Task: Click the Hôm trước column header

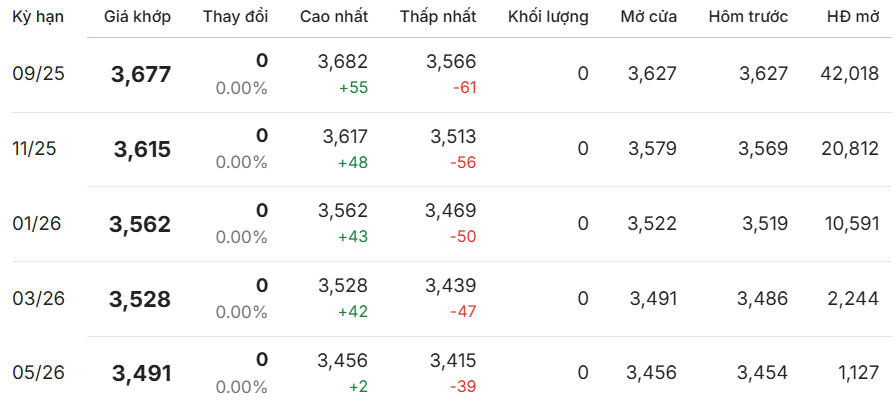Action: [x=748, y=17]
